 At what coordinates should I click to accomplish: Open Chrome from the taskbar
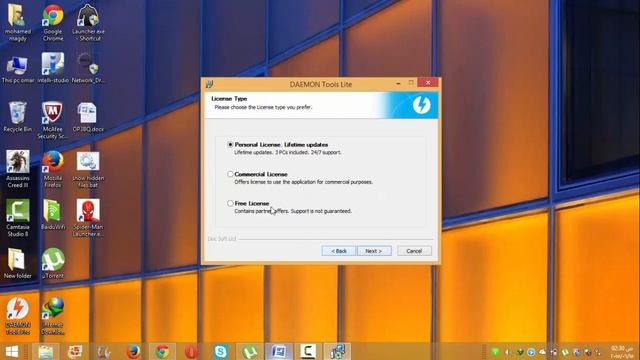162,351
